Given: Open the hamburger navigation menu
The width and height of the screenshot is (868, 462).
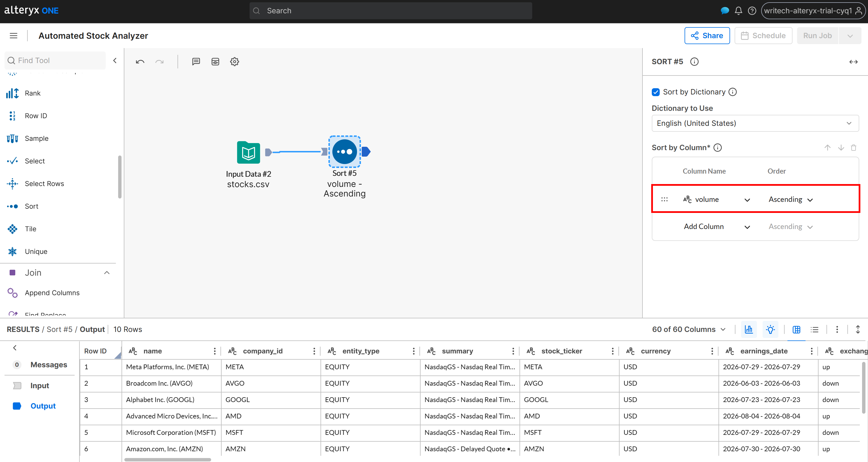Looking at the screenshot, I should [x=14, y=36].
